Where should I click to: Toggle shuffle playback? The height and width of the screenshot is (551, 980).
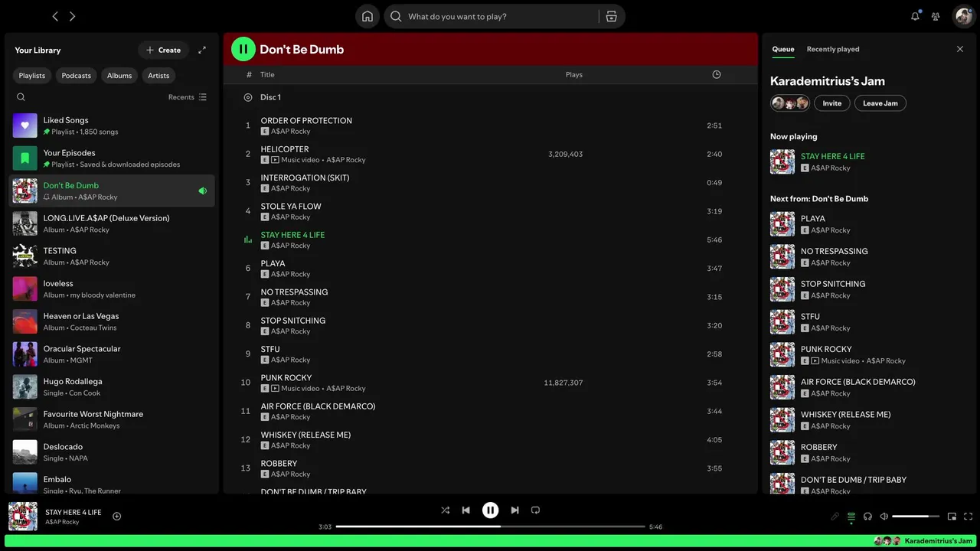445,510
